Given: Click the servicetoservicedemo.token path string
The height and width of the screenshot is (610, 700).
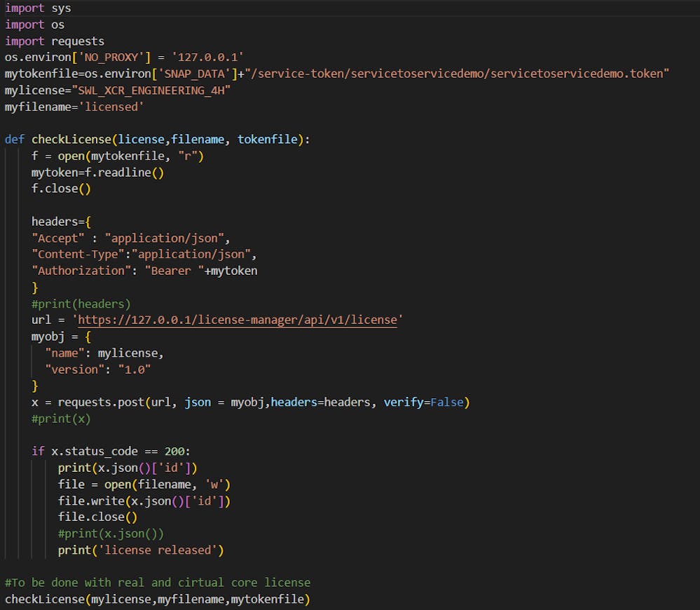Looking at the screenshot, I should coord(457,74).
